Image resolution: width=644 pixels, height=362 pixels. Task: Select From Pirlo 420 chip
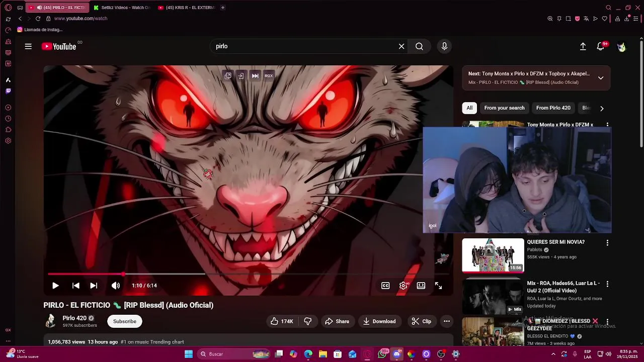553,108
